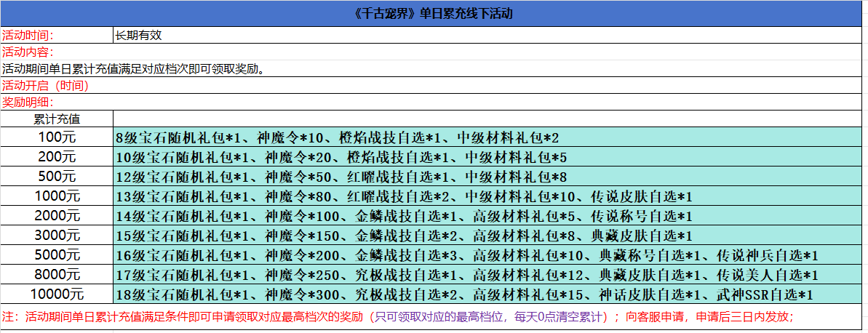
Task: Select the 5000元 cell
Action: 57,255
